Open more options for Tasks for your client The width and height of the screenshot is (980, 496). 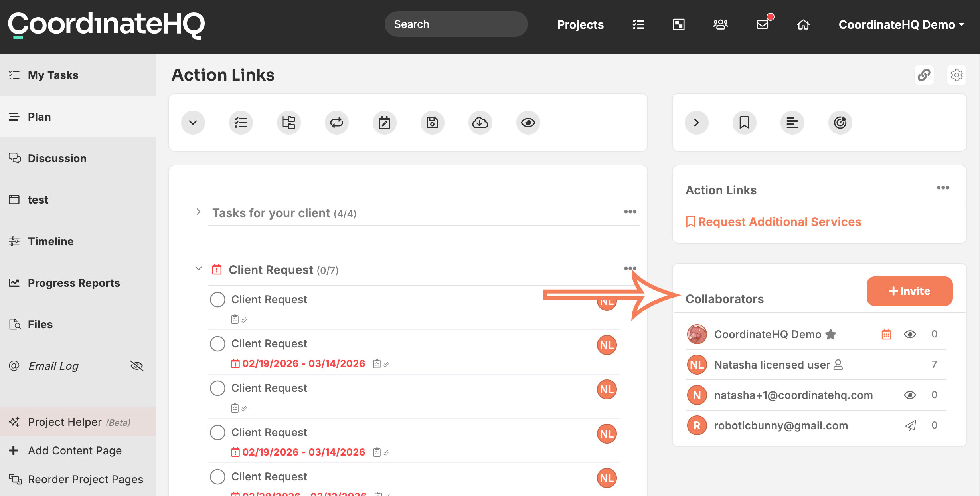coord(630,212)
